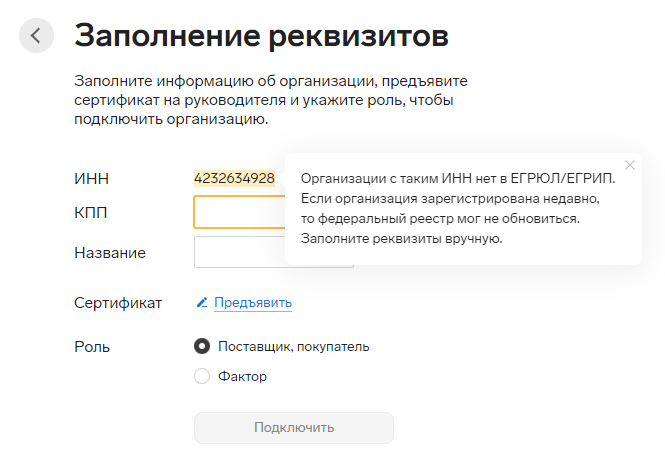This screenshot has width=665, height=463.
Task: Click the ИНН field label
Action: tap(92, 179)
